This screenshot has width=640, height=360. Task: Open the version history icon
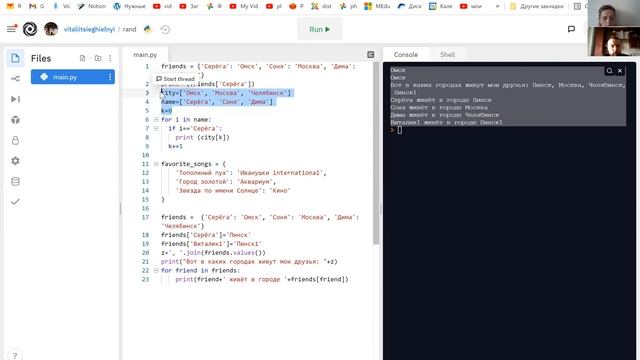pos(165,29)
